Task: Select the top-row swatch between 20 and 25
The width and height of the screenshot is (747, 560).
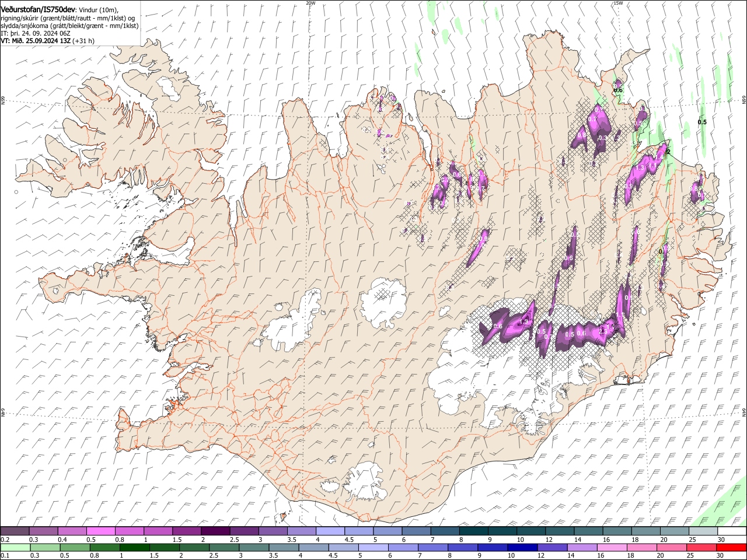Action: coord(675,531)
